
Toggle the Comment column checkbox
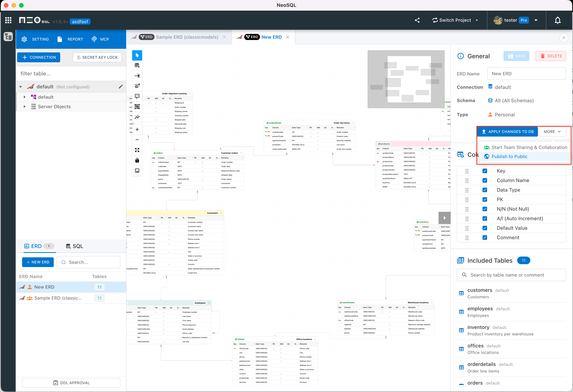485,237
